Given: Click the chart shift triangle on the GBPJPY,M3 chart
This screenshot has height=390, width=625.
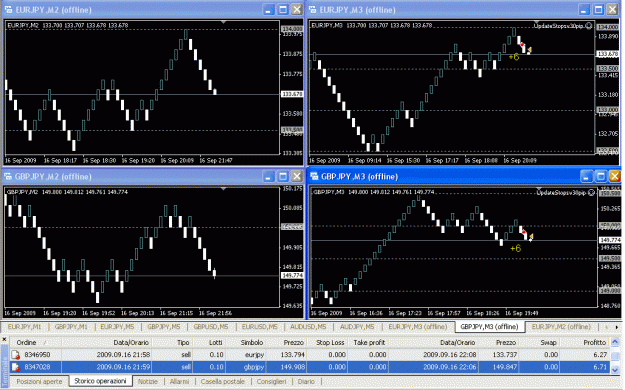Looking at the screenshot, I should coord(539,189).
